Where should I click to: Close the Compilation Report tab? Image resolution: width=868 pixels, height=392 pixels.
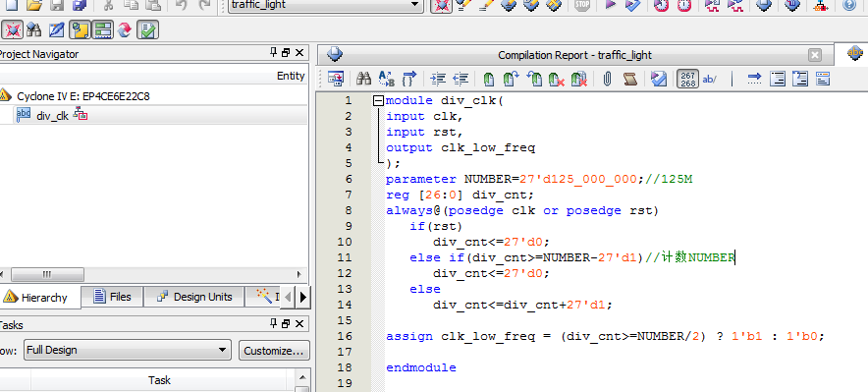814,55
